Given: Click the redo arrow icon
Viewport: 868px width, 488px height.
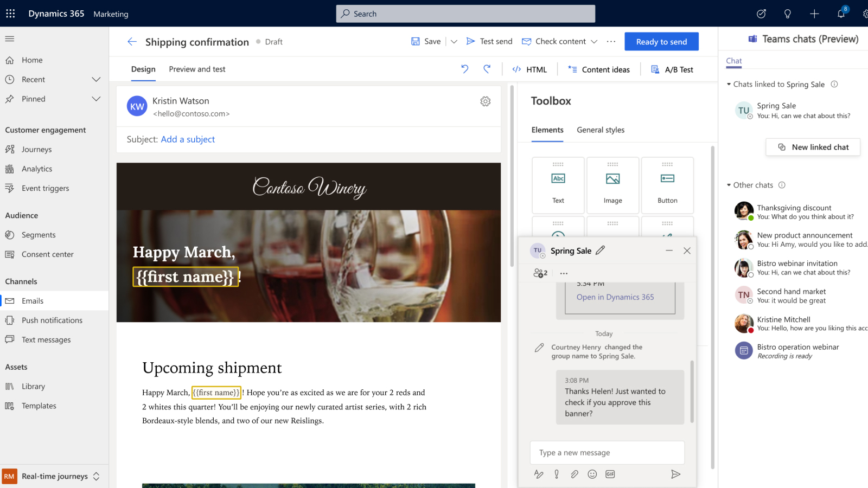Looking at the screenshot, I should 487,69.
